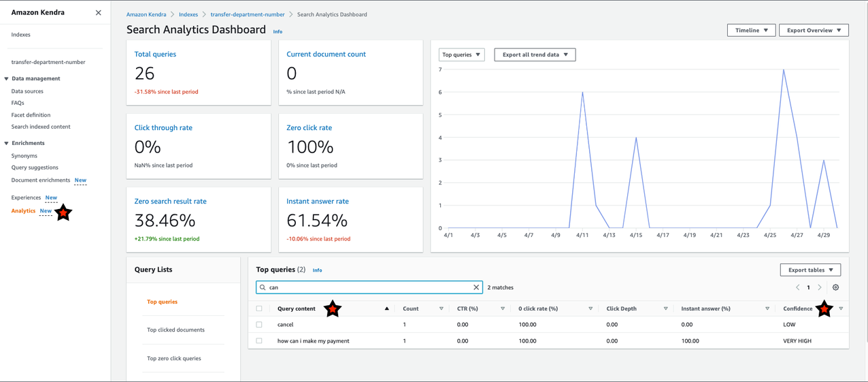Image resolution: width=868 pixels, height=382 pixels.
Task: Sort by Instant answer column arrow
Action: 767,308
